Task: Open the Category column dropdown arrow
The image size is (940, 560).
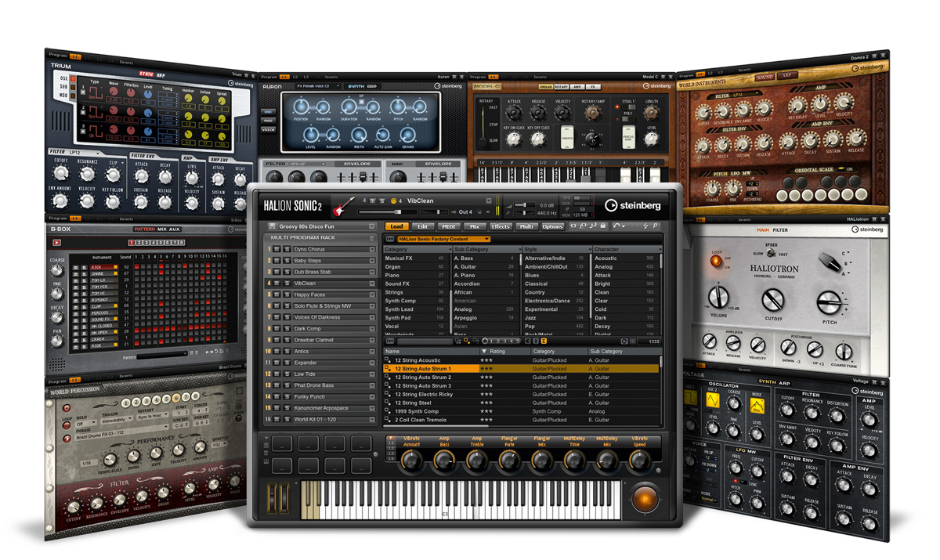Action: pos(450,249)
